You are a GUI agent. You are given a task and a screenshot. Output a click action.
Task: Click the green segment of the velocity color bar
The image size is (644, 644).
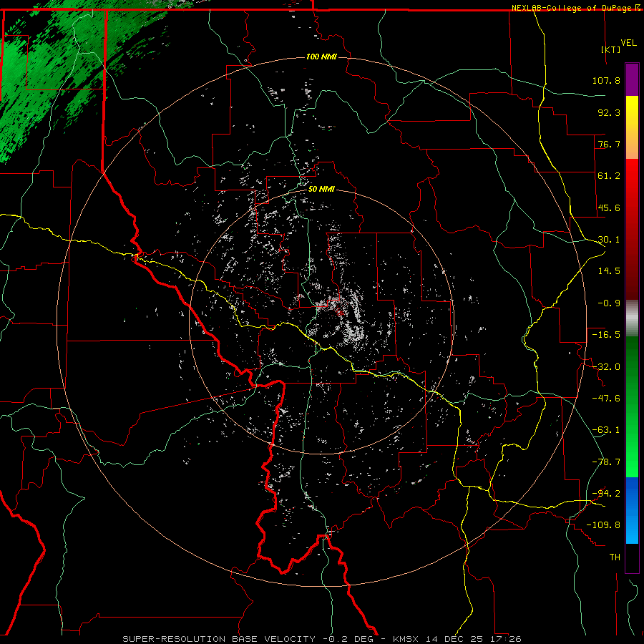tap(632, 406)
